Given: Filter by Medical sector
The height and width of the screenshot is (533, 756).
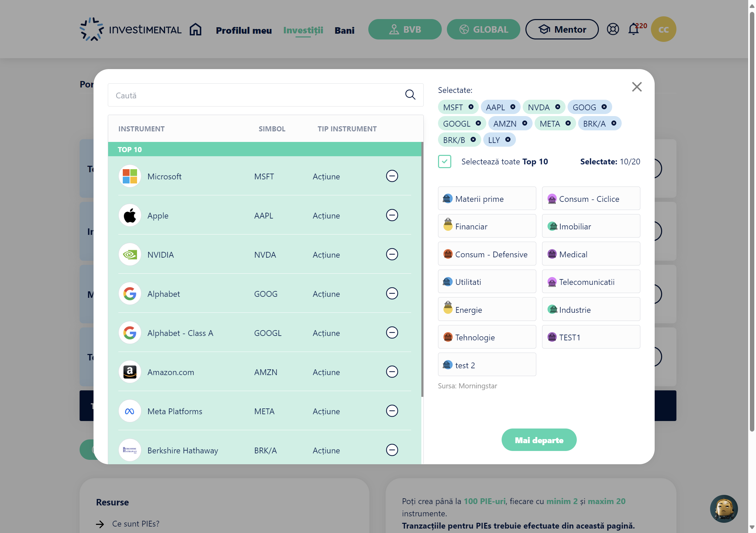Looking at the screenshot, I should tap(591, 254).
